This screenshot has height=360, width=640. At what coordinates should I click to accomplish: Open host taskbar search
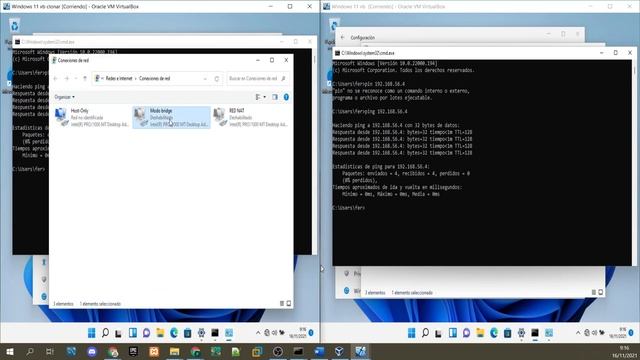(30, 351)
